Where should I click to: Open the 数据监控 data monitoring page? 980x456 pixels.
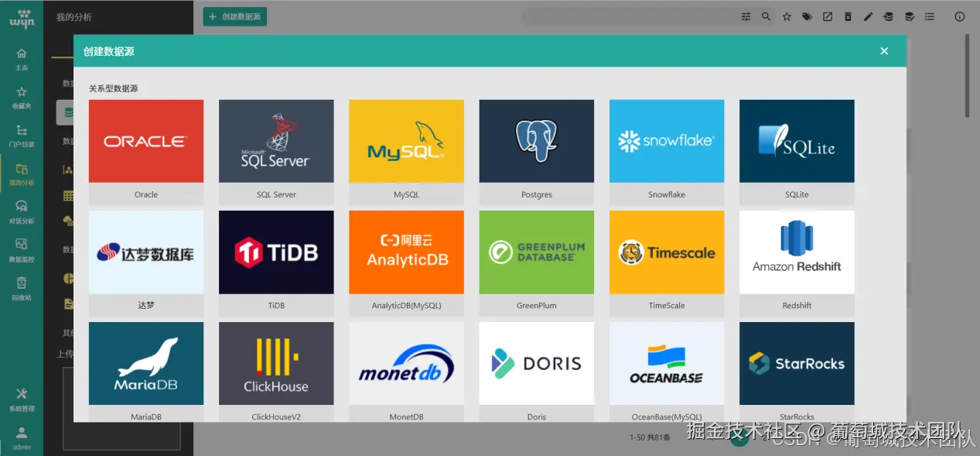[x=22, y=251]
